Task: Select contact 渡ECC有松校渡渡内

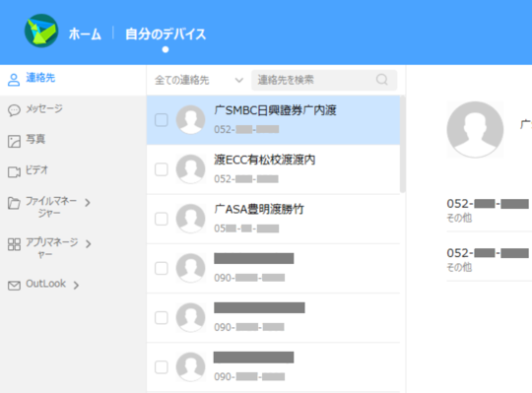Action: tap(273, 169)
